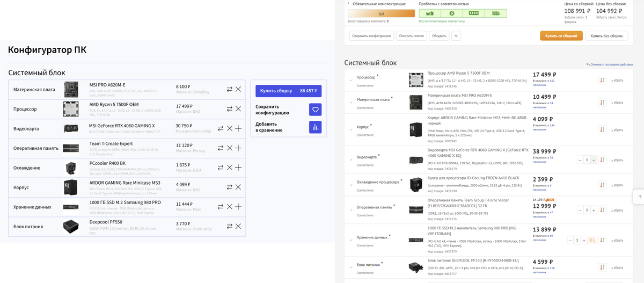This screenshot has width=644, height=283.
Task: Replace Deepcool PF550 power supply via arrows icon
Action: coord(229,226)
